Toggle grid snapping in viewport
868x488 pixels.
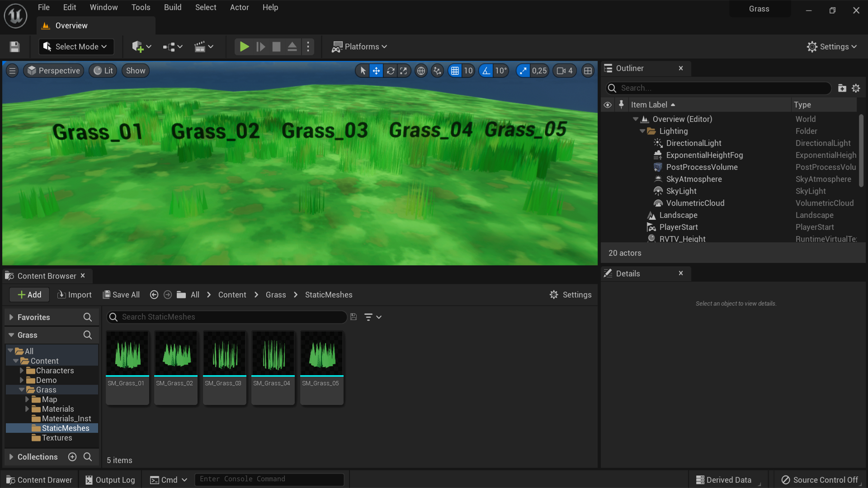click(455, 71)
